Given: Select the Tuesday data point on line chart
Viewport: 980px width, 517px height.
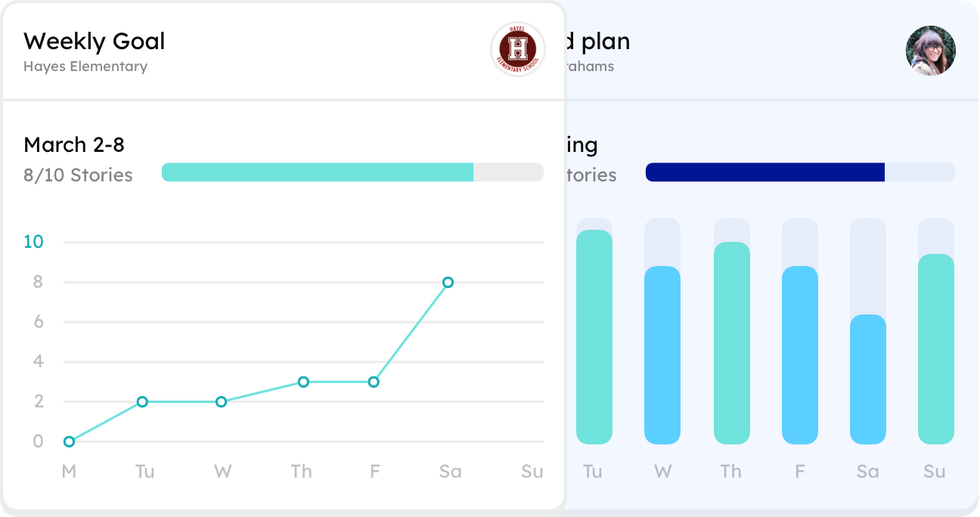Looking at the screenshot, I should (142, 402).
